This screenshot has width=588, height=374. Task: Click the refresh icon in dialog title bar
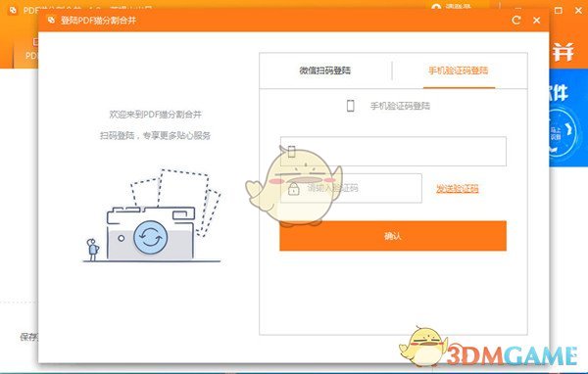(516, 21)
